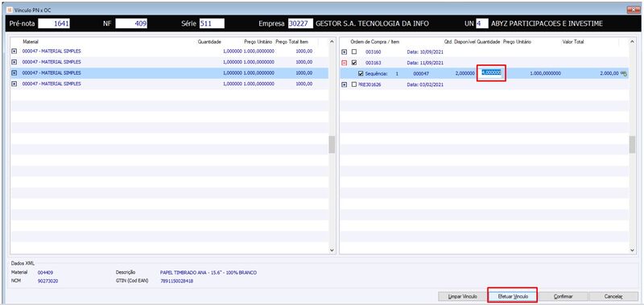
Task: Click the total value 2.000,00
Action: coord(609,73)
